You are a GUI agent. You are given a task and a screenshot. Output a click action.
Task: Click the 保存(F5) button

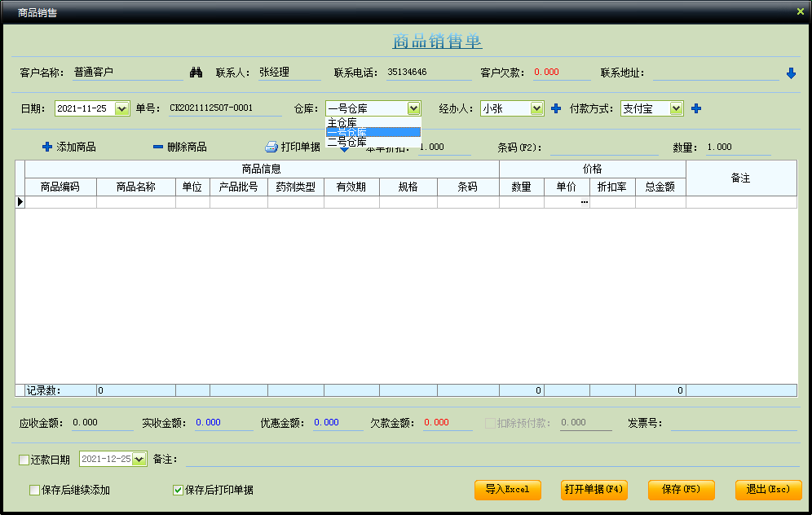tap(681, 490)
